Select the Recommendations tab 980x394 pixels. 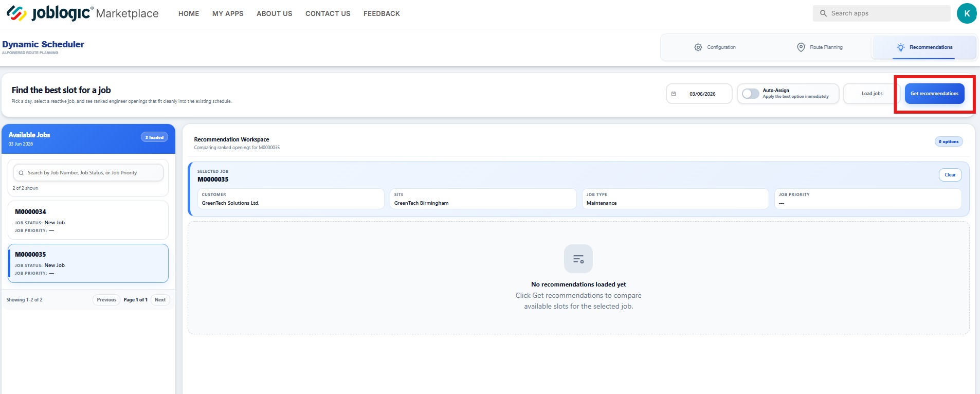click(924, 47)
